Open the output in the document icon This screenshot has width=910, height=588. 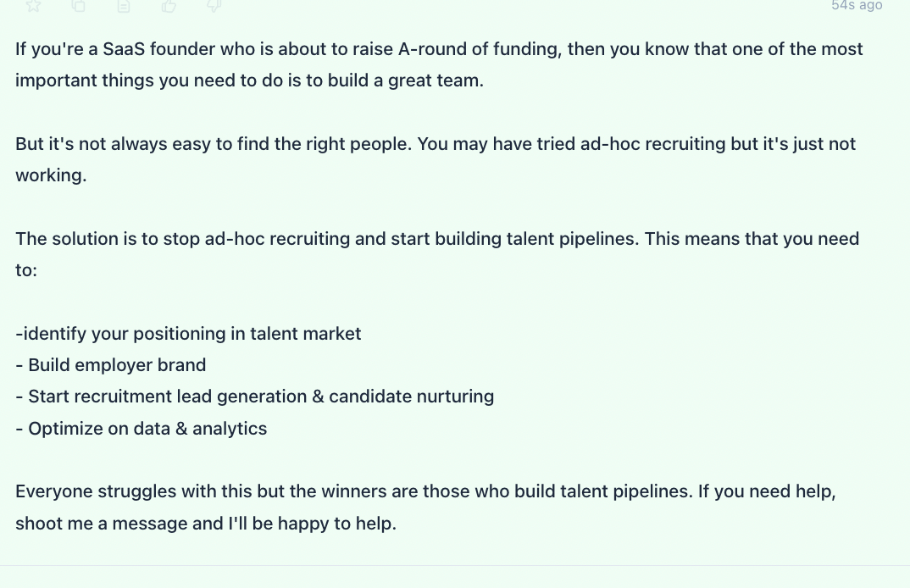coord(124,5)
